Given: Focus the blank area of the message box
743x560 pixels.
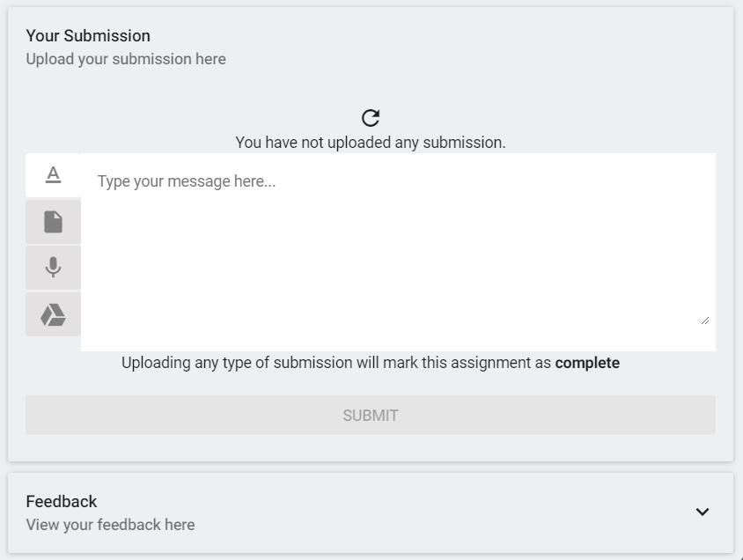Looking at the screenshot, I should coord(396,264).
